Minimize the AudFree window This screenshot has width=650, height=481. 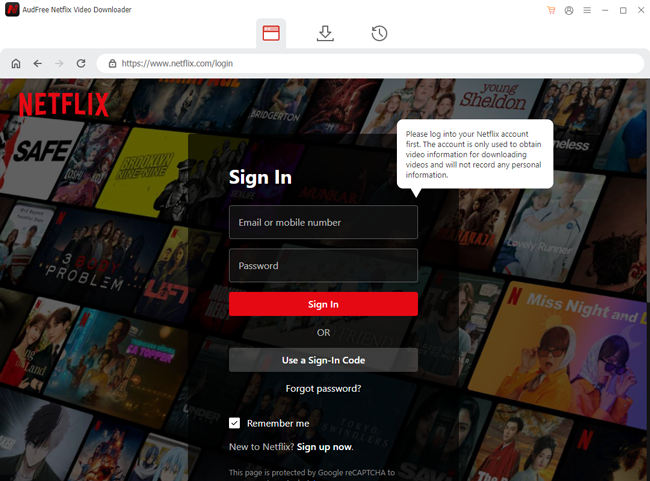605,10
